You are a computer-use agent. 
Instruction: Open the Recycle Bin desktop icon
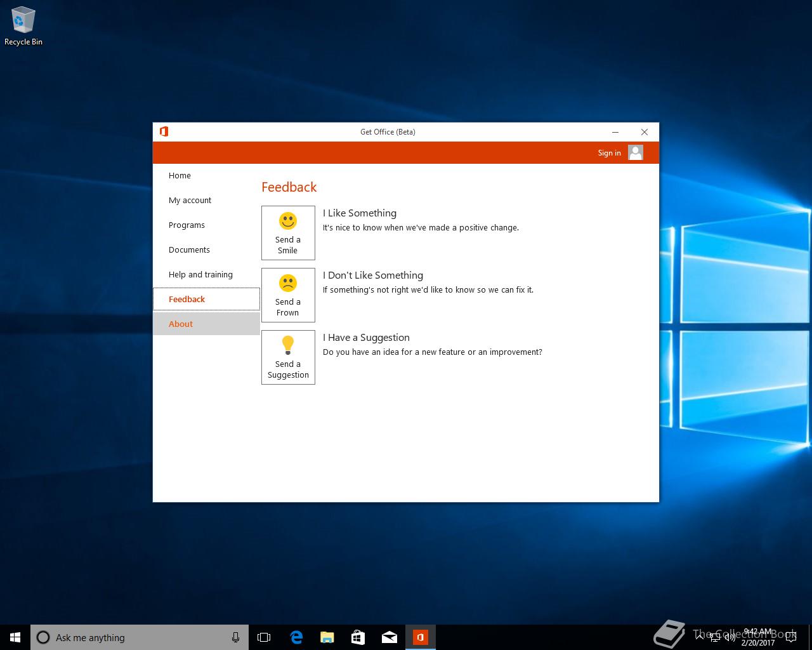pos(23,27)
